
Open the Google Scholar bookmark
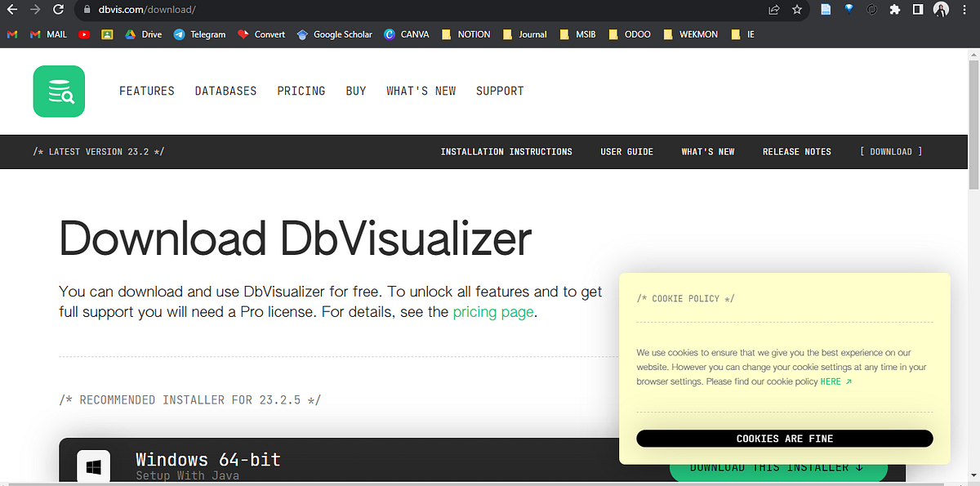point(334,34)
